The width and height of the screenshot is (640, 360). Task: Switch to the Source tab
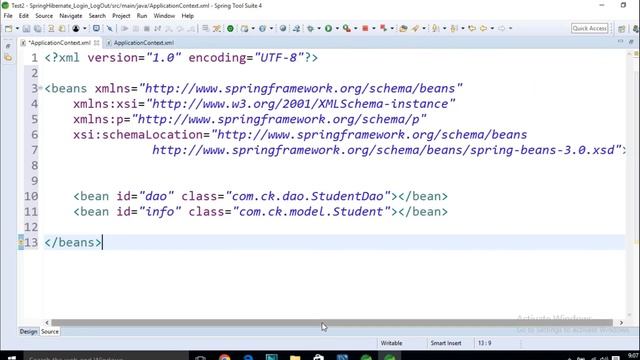coord(50,332)
